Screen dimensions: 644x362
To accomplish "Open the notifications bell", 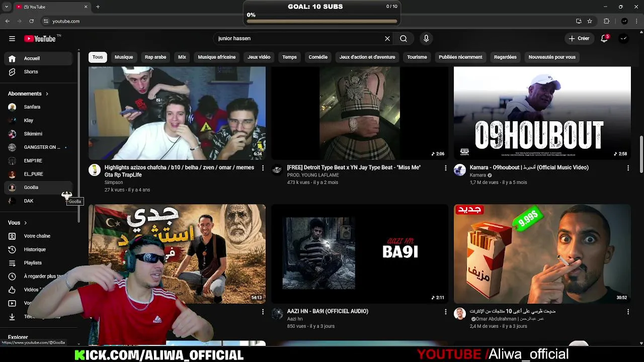I will tap(605, 39).
